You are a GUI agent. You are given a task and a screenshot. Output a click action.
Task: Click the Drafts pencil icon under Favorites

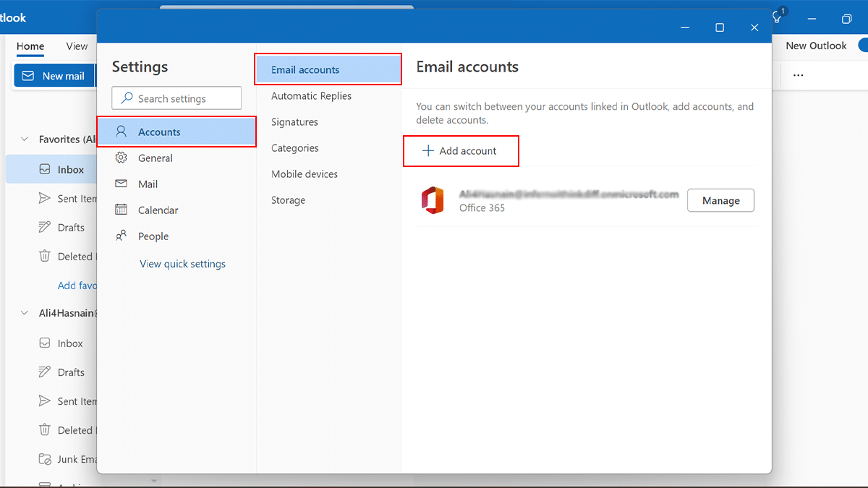coord(45,227)
